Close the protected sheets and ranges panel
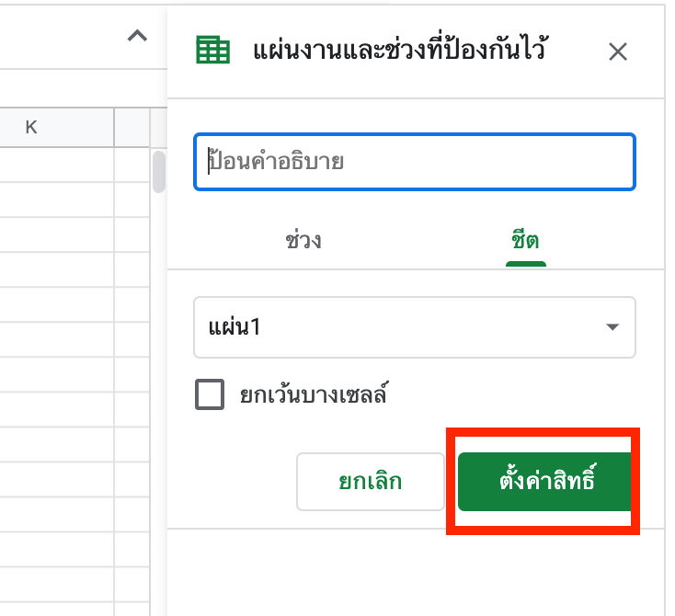This screenshot has width=675, height=616. tap(618, 51)
